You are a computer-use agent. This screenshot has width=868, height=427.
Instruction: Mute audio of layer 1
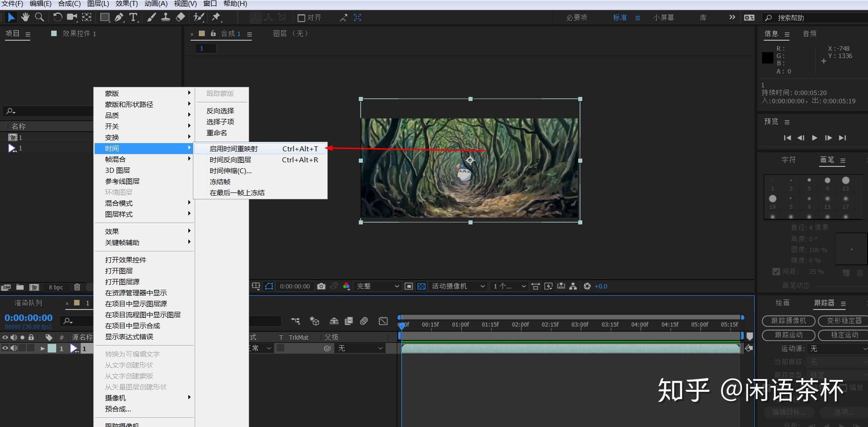pyautogui.click(x=14, y=348)
